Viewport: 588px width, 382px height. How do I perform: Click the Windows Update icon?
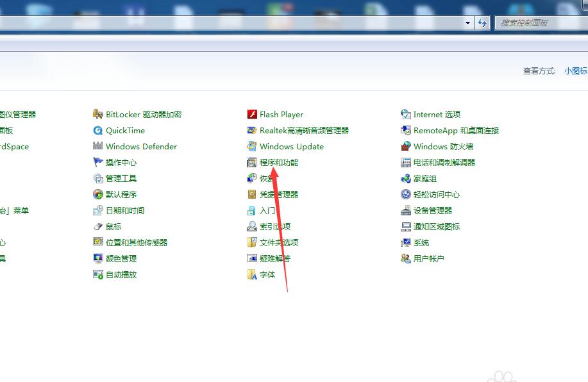click(x=252, y=146)
